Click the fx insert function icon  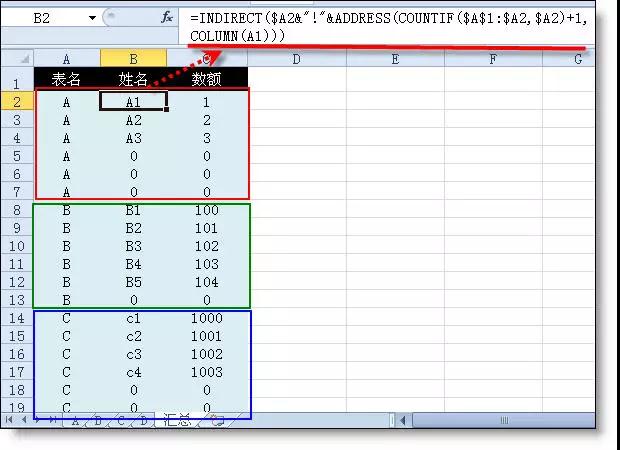coord(167,17)
